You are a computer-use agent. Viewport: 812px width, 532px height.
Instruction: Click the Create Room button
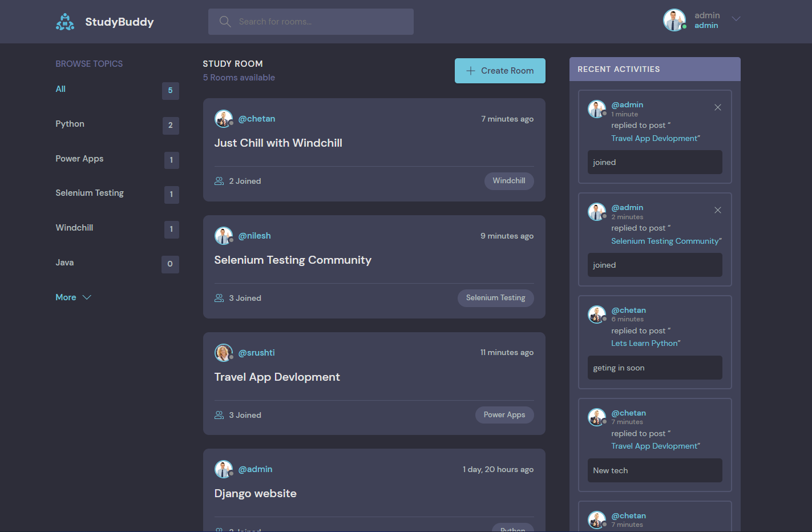pos(500,70)
